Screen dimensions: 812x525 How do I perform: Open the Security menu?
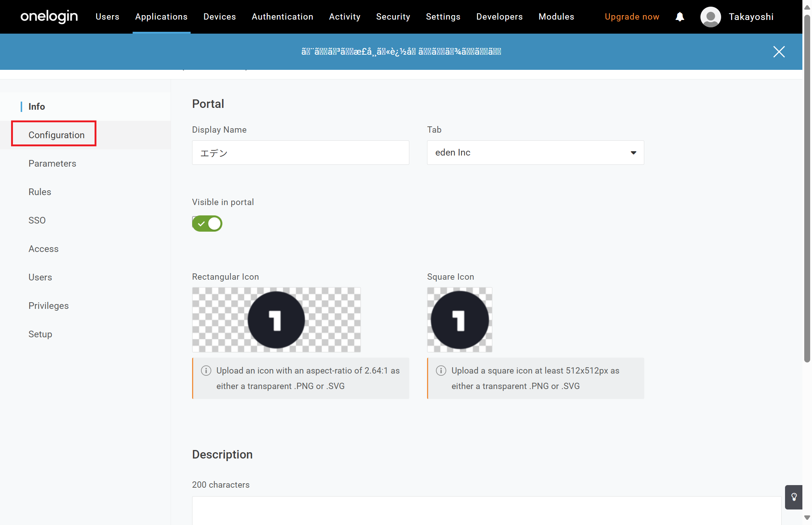coord(393,17)
